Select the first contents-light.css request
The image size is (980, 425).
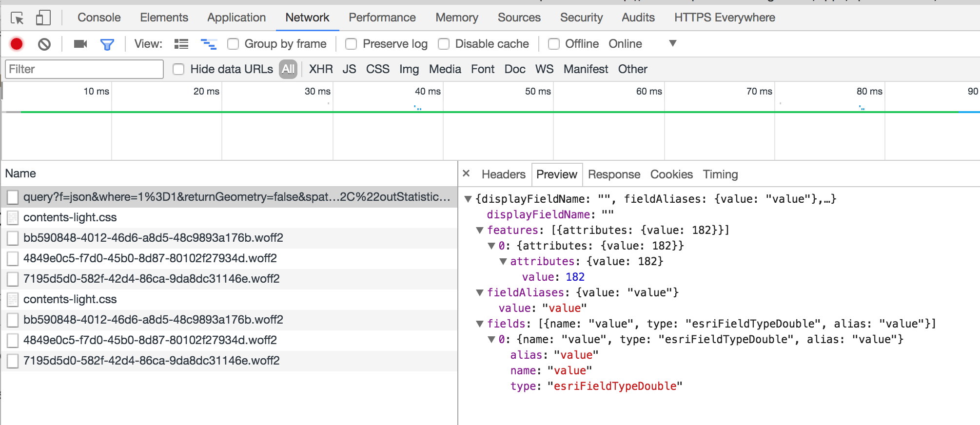point(70,217)
